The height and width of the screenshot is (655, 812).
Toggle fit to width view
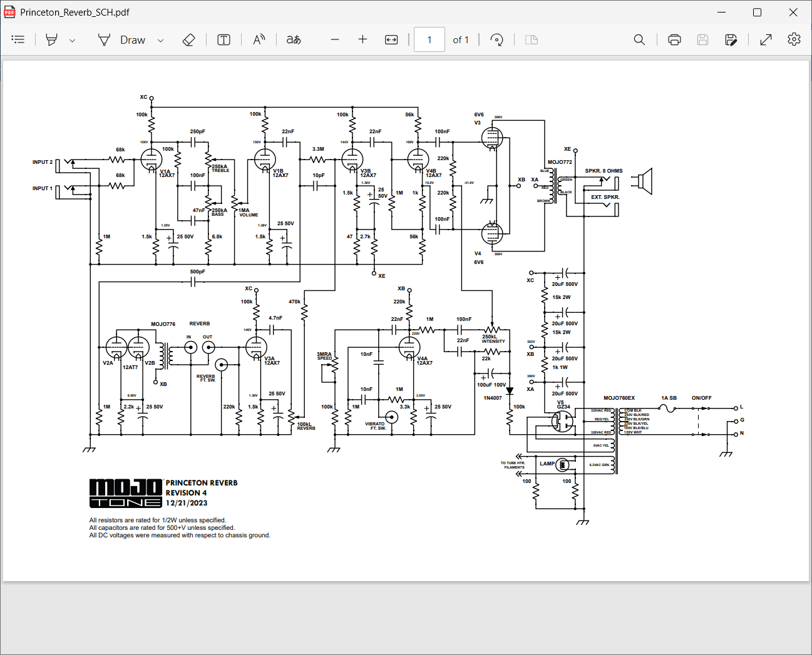(391, 39)
